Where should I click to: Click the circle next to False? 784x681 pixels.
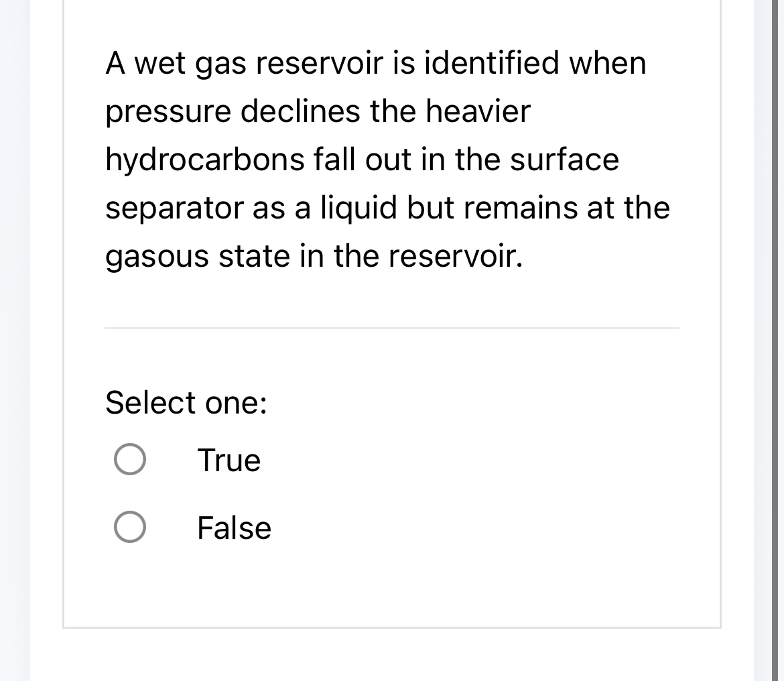pyautogui.click(x=130, y=528)
